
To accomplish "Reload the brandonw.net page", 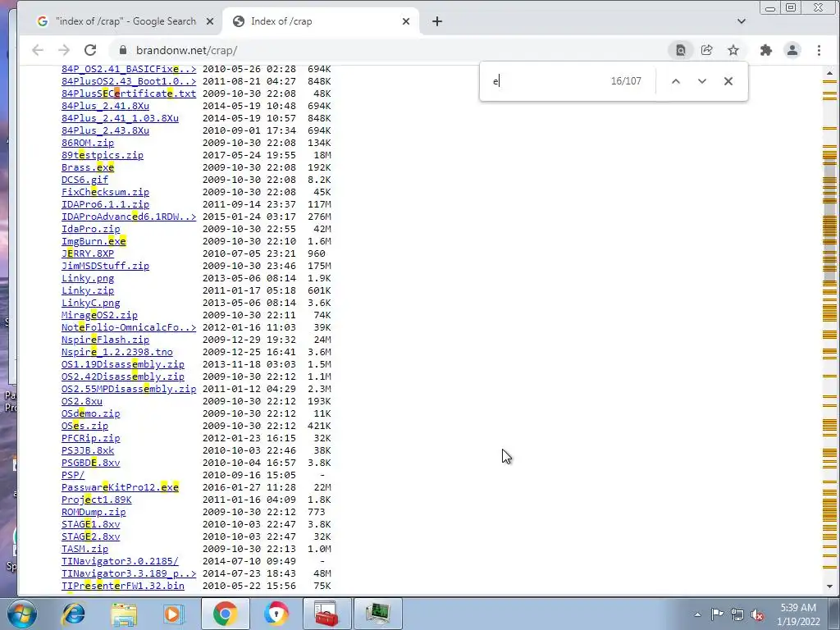I will 90,50.
